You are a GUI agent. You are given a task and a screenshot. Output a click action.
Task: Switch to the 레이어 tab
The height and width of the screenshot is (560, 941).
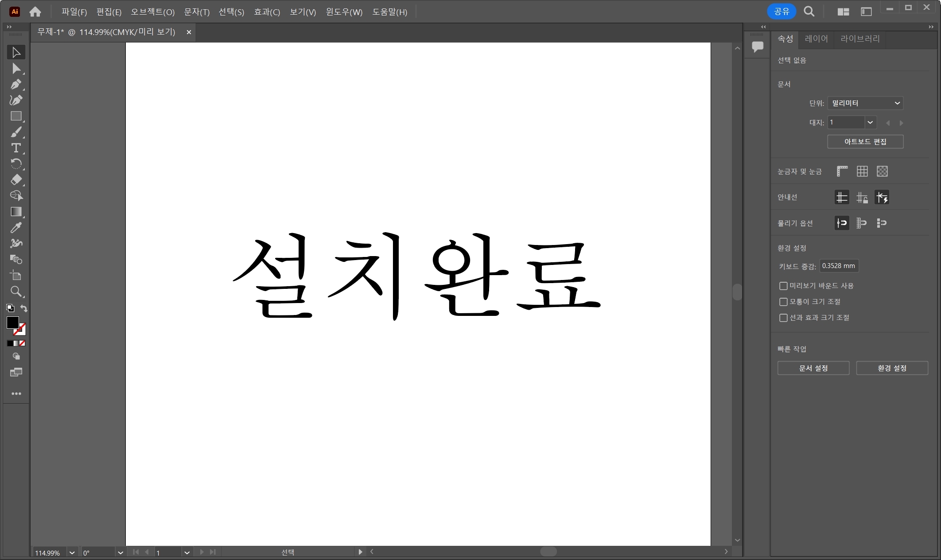click(816, 39)
